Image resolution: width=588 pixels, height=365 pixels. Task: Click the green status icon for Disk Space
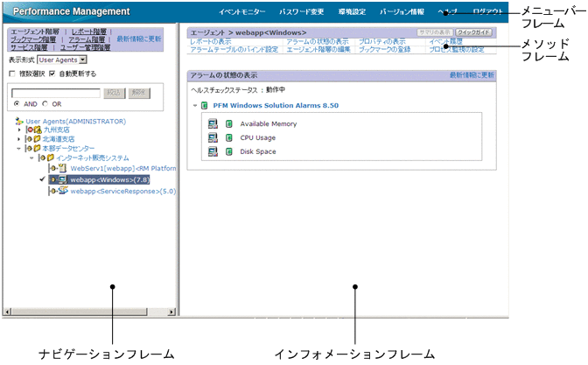pyautogui.click(x=229, y=151)
